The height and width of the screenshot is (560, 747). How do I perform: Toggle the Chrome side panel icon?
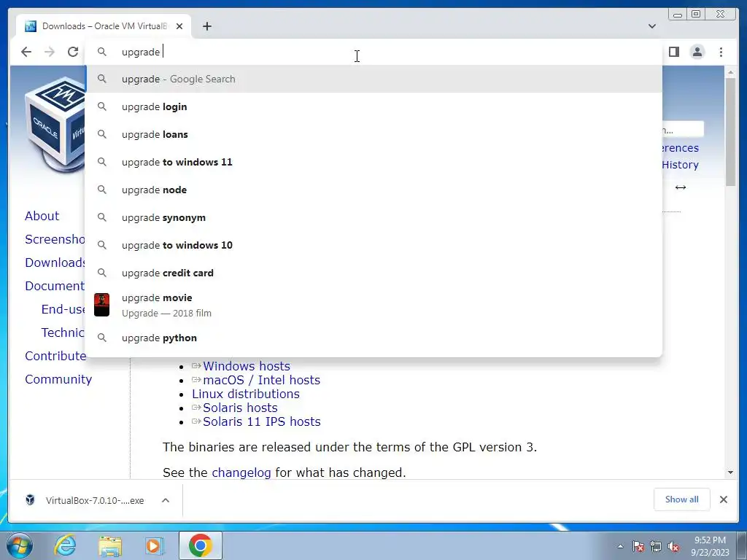tap(673, 52)
